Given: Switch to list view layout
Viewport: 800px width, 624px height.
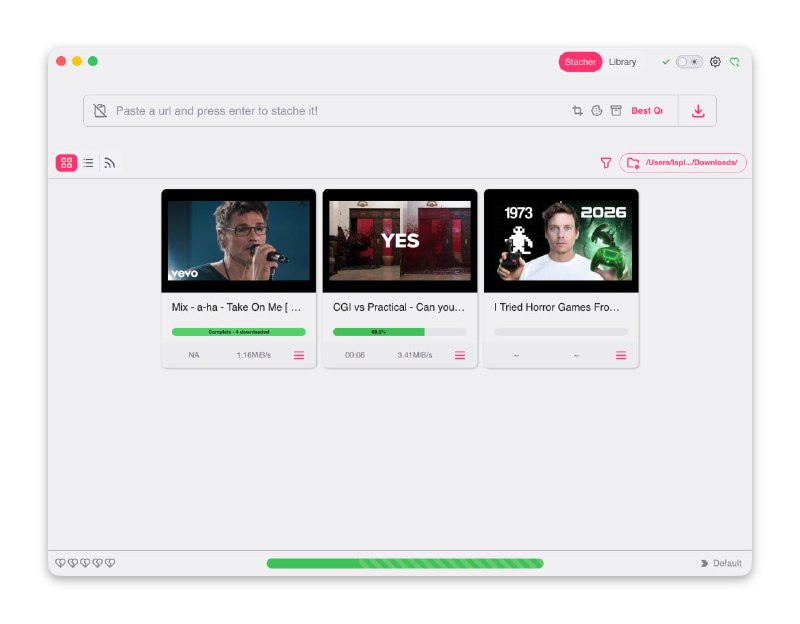Looking at the screenshot, I should (88, 163).
